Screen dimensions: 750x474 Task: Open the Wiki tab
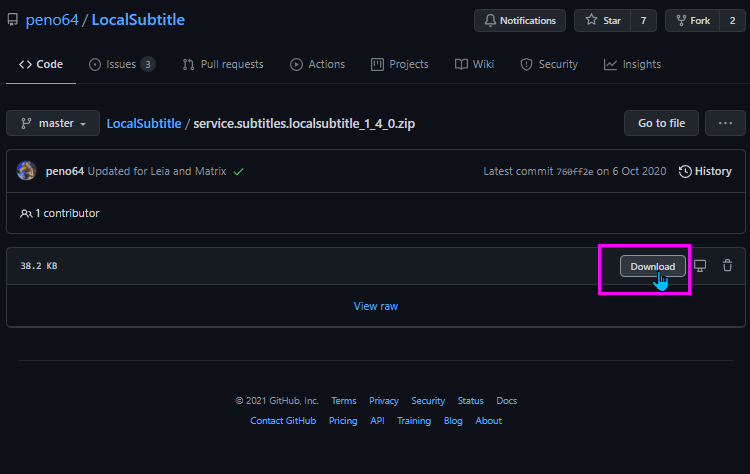(x=474, y=64)
